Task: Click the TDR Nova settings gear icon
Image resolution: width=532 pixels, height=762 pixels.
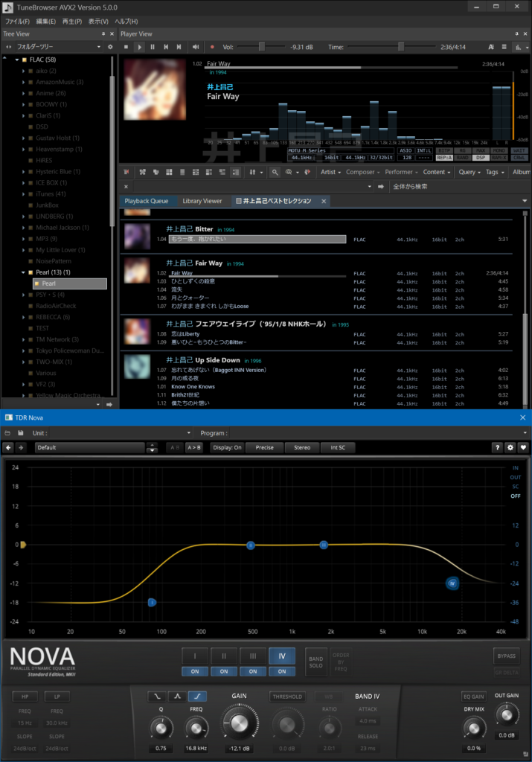Action: 510,447
